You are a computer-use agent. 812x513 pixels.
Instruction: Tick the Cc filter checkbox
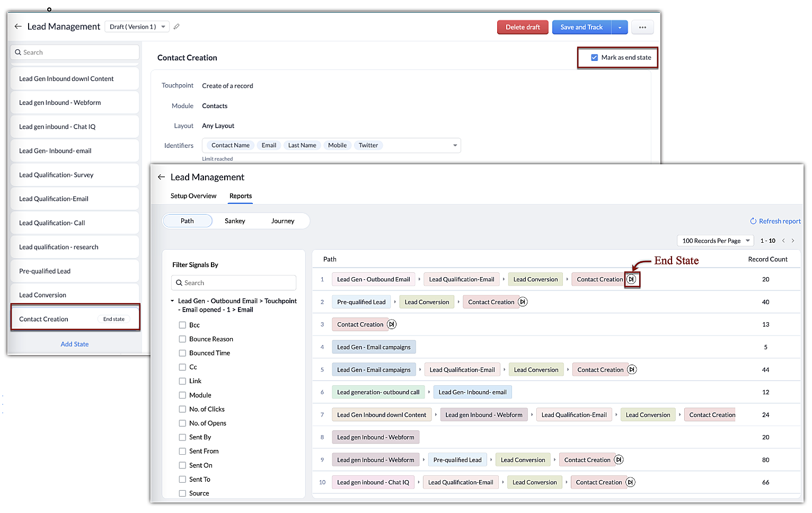[x=182, y=367]
